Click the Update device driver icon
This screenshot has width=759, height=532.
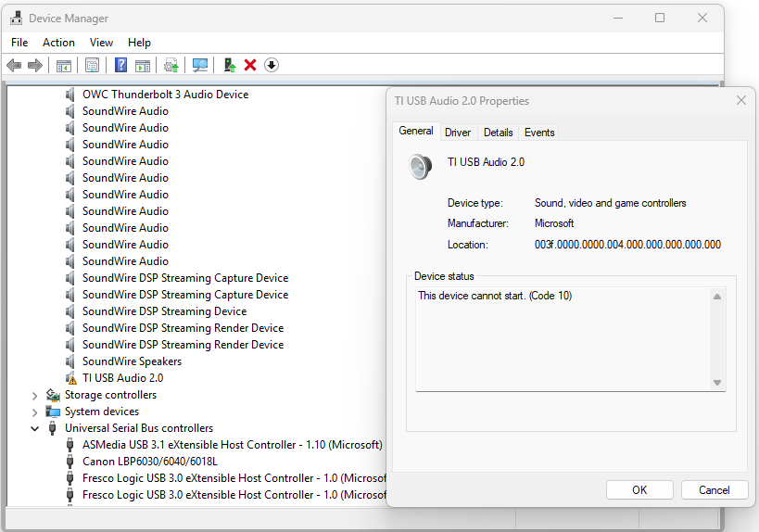tap(230, 65)
